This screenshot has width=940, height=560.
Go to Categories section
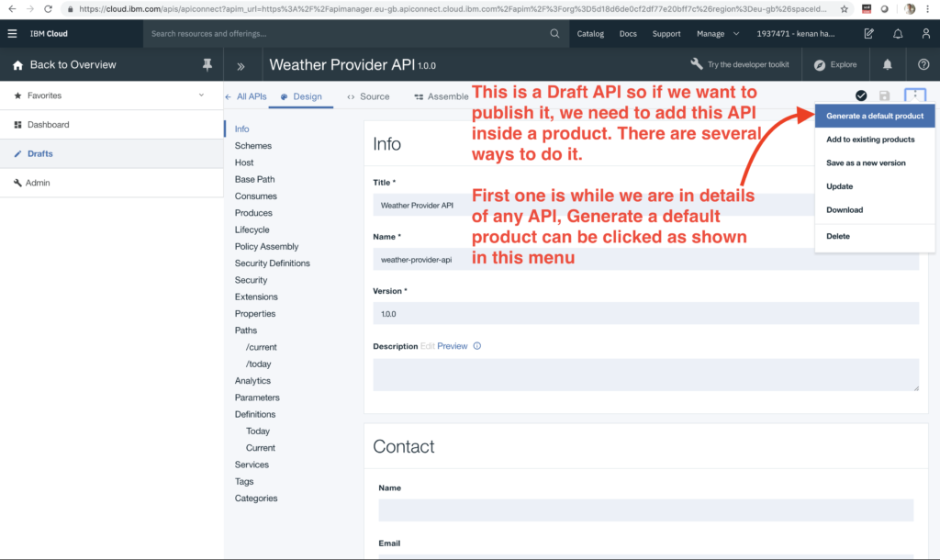click(x=256, y=498)
